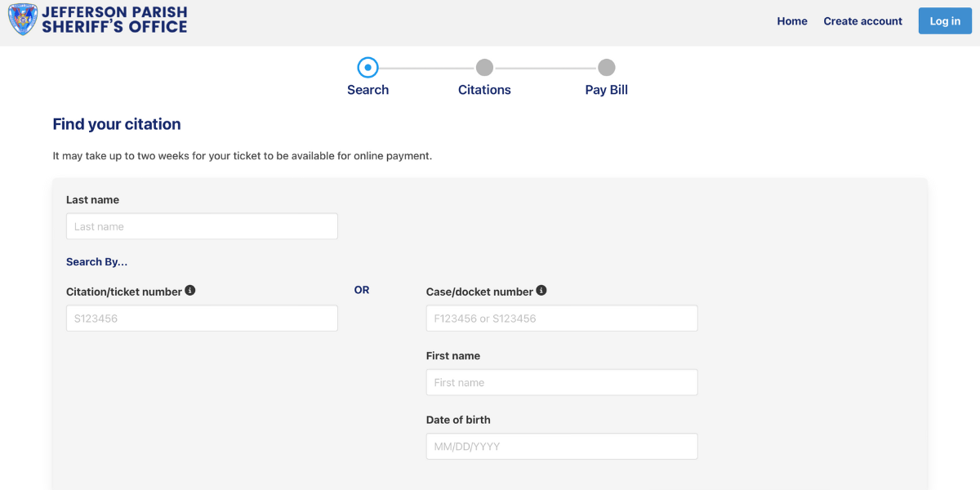980x490 pixels.
Task: Click the Search step label
Action: pyautogui.click(x=367, y=90)
